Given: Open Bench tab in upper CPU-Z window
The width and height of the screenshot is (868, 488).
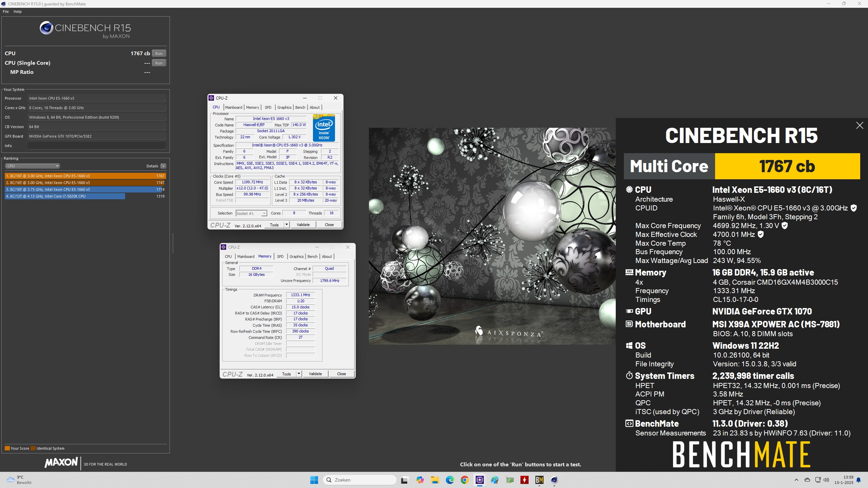Looking at the screenshot, I should pyautogui.click(x=300, y=107).
